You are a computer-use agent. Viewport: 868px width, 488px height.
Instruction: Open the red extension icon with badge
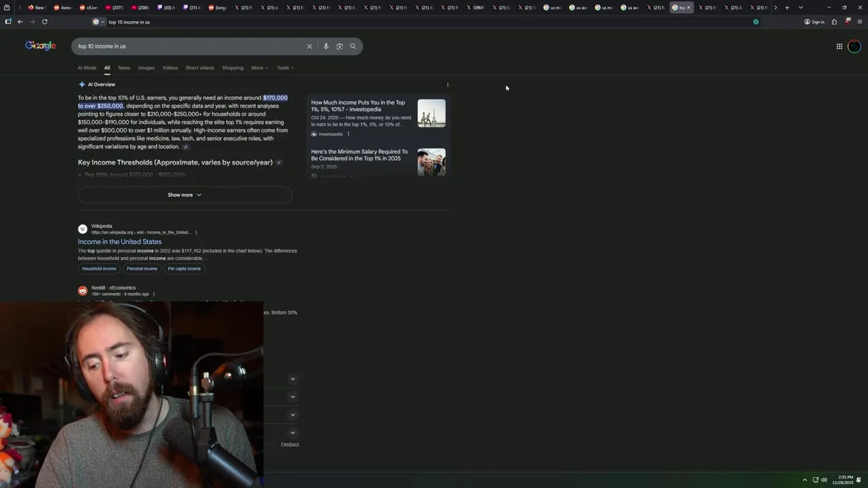click(x=848, y=21)
